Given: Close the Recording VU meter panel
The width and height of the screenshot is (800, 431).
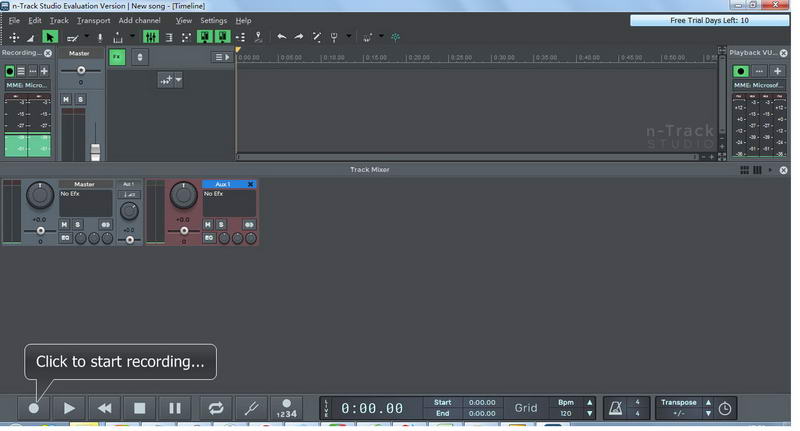Looking at the screenshot, I should click(47, 53).
